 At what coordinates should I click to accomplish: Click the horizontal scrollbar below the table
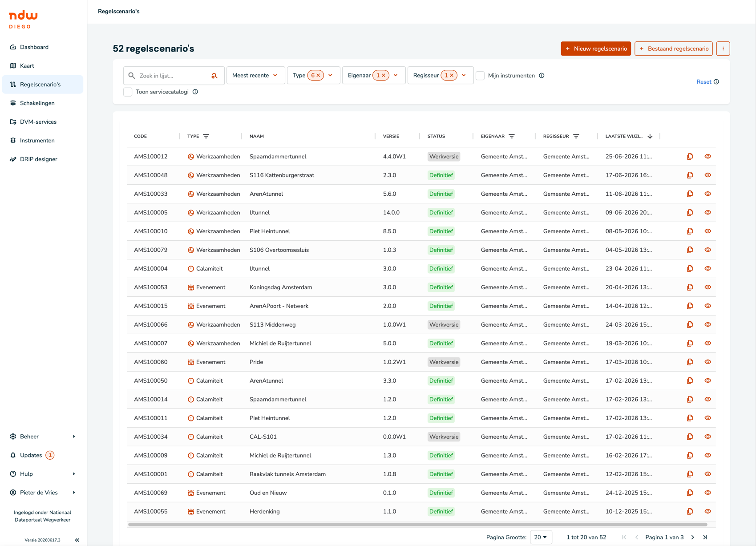tap(417, 525)
